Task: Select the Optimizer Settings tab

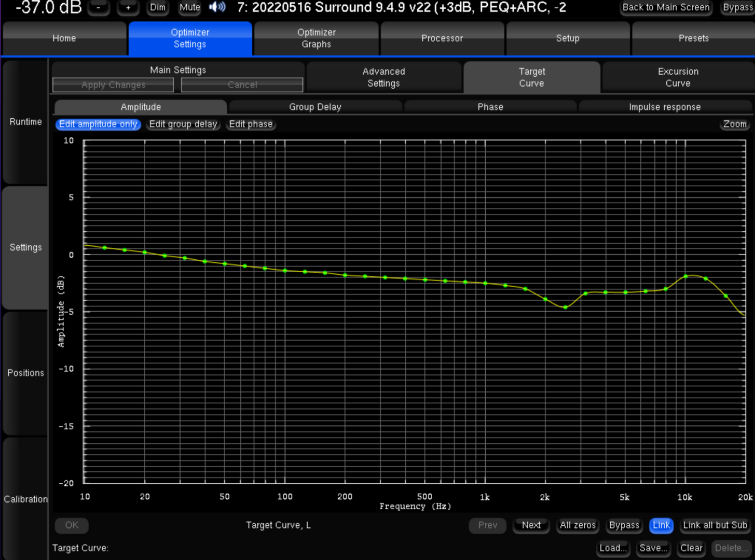Action: click(190, 38)
